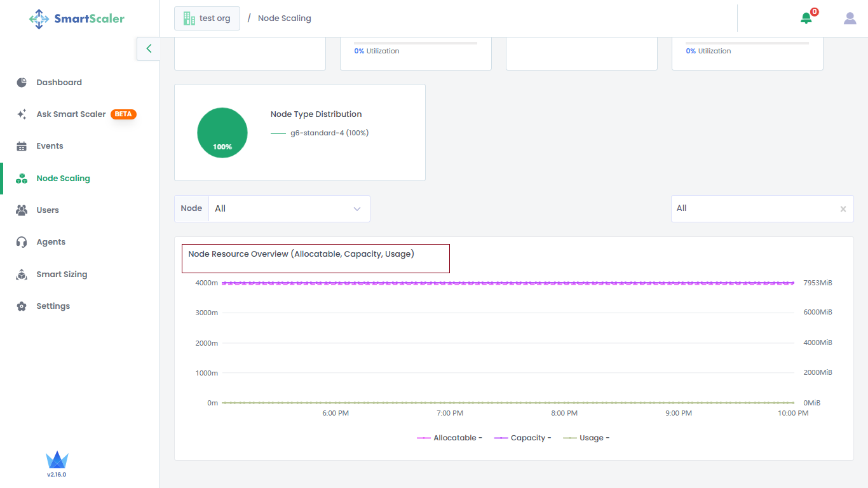868x488 pixels.
Task: Click the building icon in test org button
Action: pyautogui.click(x=189, y=18)
